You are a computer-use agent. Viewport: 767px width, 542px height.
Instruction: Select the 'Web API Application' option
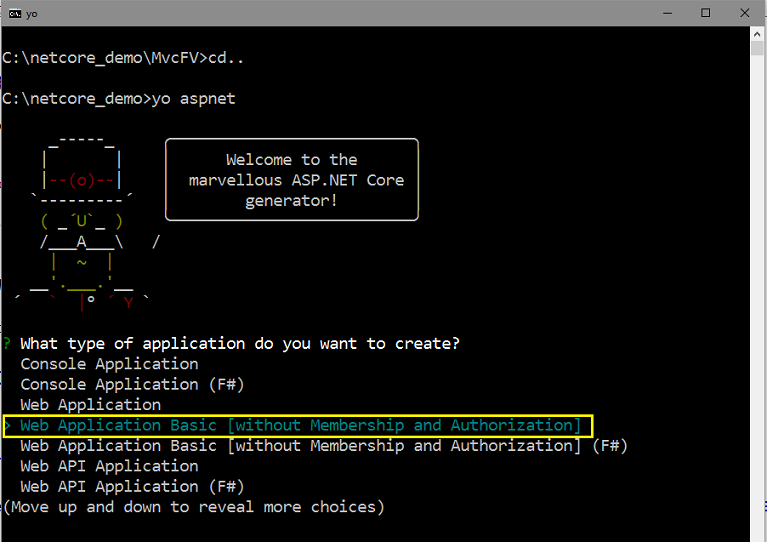tap(109, 467)
